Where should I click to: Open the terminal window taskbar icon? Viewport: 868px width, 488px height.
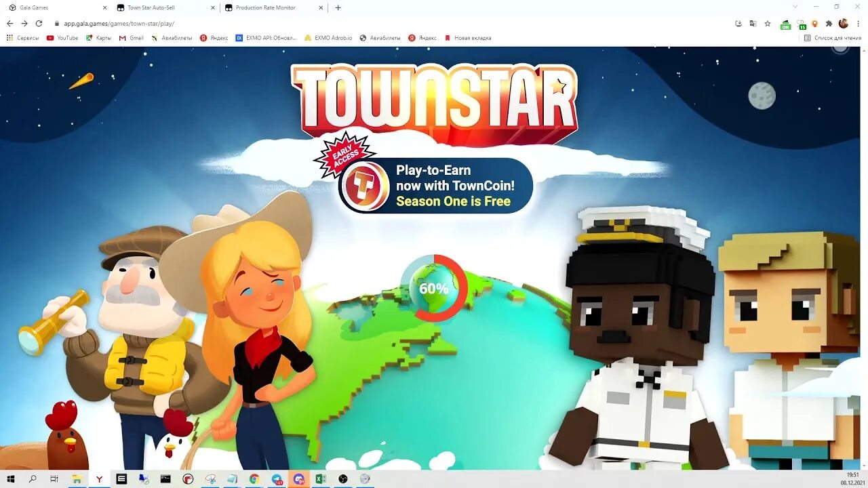click(165, 479)
